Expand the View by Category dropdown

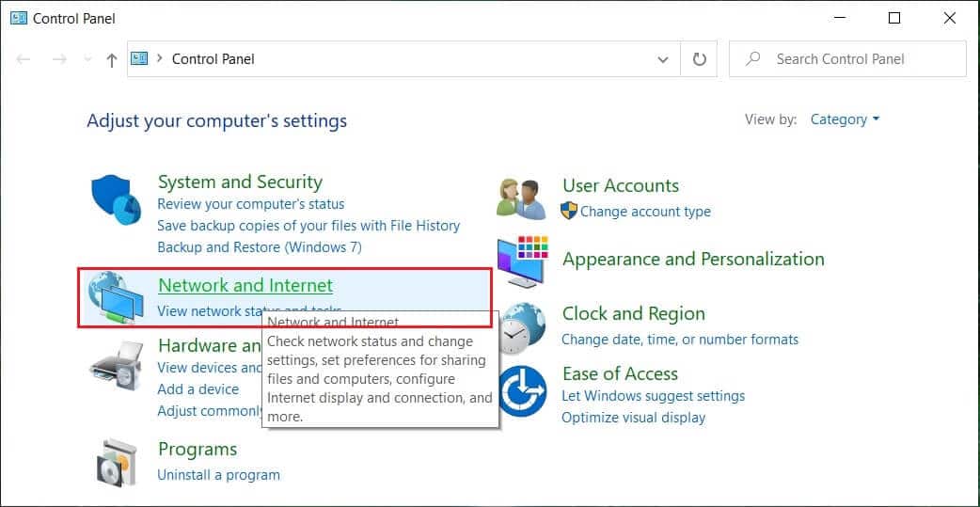pyautogui.click(x=845, y=119)
